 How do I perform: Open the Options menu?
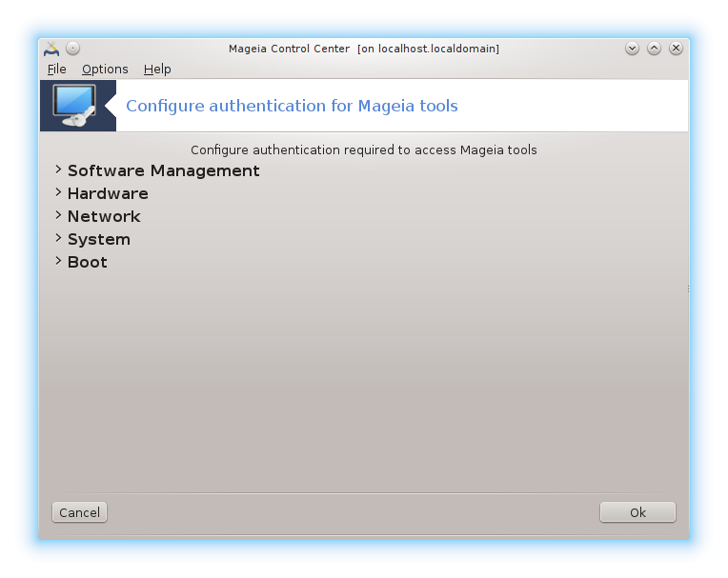(x=105, y=69)
